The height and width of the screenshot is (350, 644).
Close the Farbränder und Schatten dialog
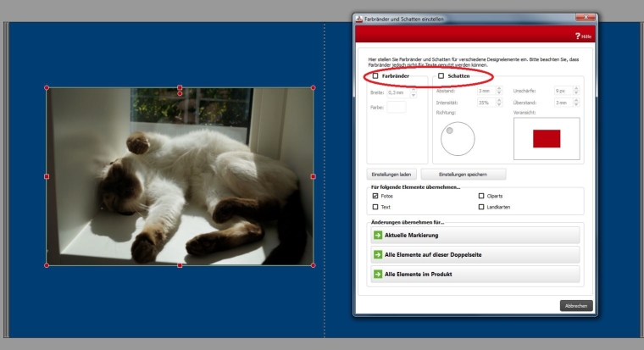586,17
